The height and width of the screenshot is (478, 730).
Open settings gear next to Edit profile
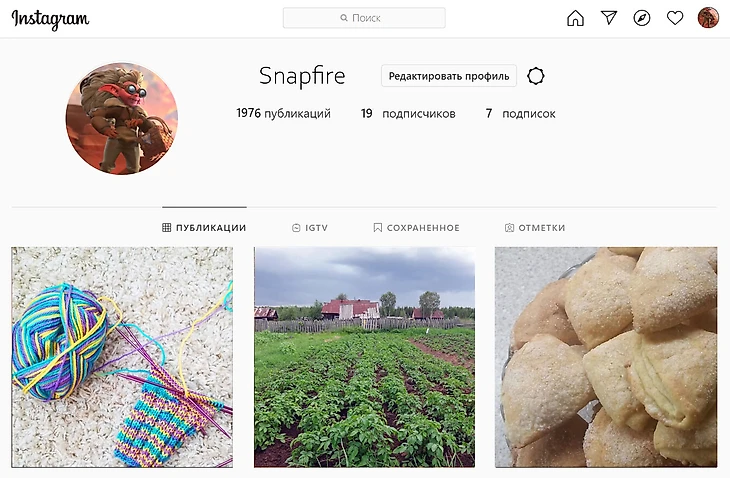click(535, 75)
